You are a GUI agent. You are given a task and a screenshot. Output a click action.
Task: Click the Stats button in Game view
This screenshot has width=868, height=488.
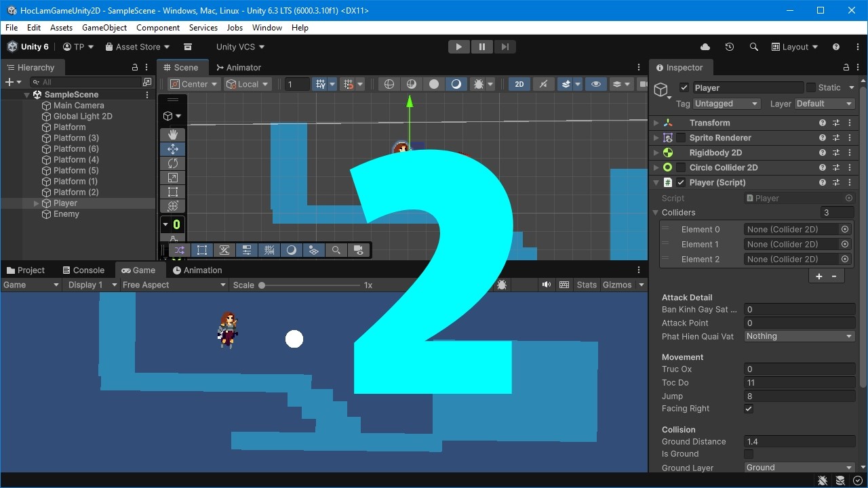(x=587, y=285)
